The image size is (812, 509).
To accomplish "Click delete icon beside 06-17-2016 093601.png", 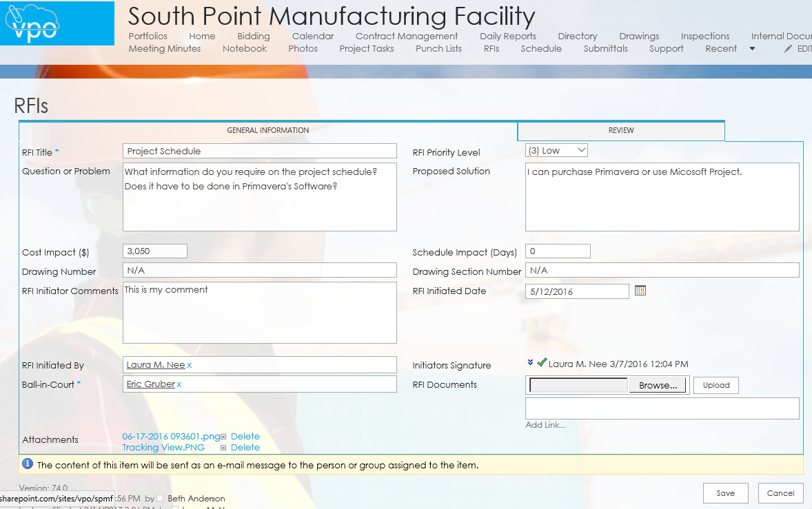I will click(223, 437).
